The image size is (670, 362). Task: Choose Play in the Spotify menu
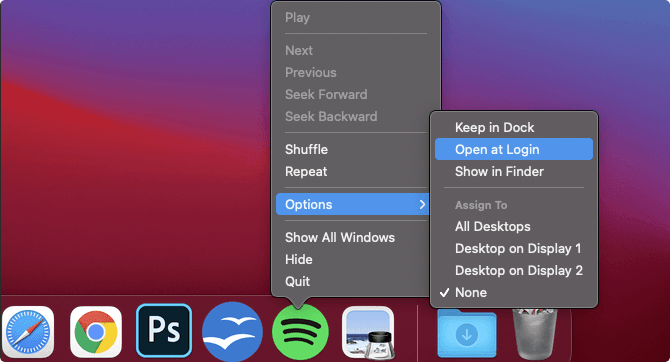(x=356, y=18)
